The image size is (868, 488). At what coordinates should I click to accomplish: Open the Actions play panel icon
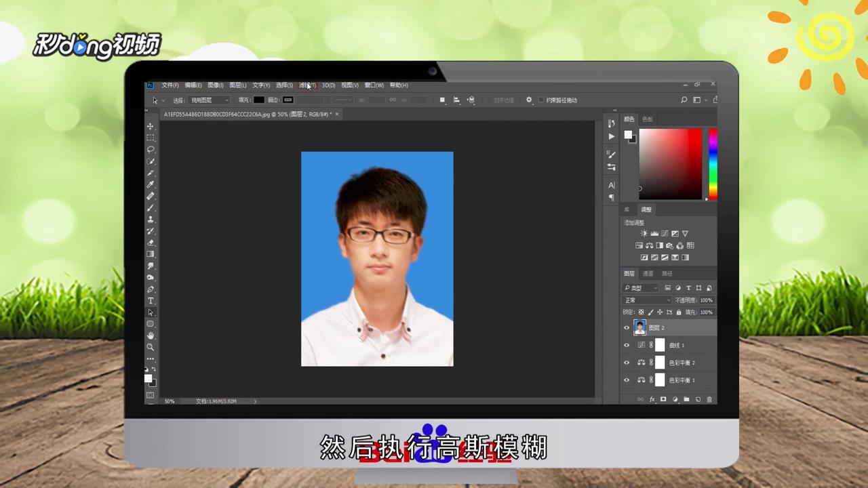pyautogui.click(x=611, y=136)
